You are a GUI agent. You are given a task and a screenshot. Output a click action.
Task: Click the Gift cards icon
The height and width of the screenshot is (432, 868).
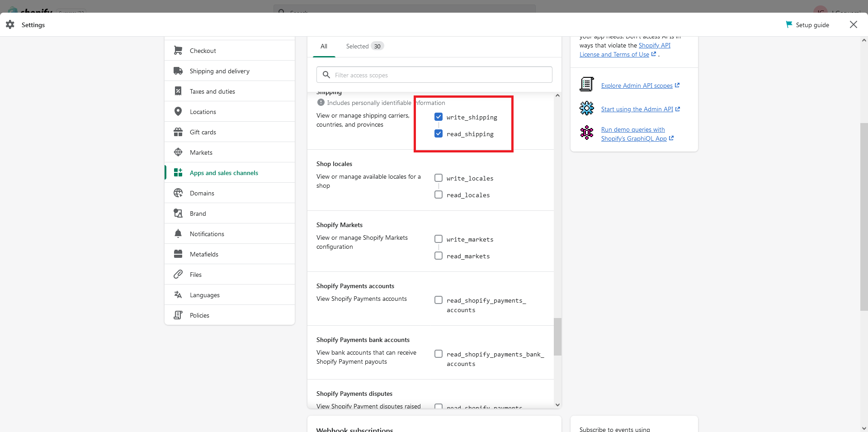click(x=178, y=132)
